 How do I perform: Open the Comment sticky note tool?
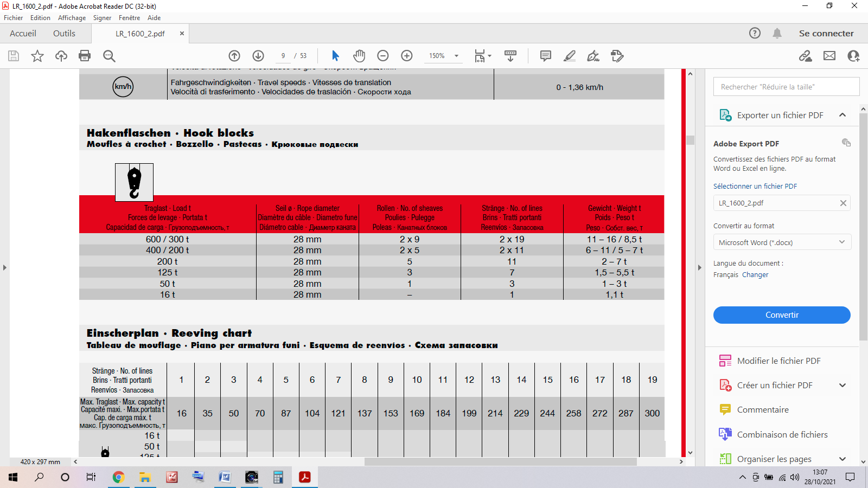pyautogui.click(x=545, y=56)
